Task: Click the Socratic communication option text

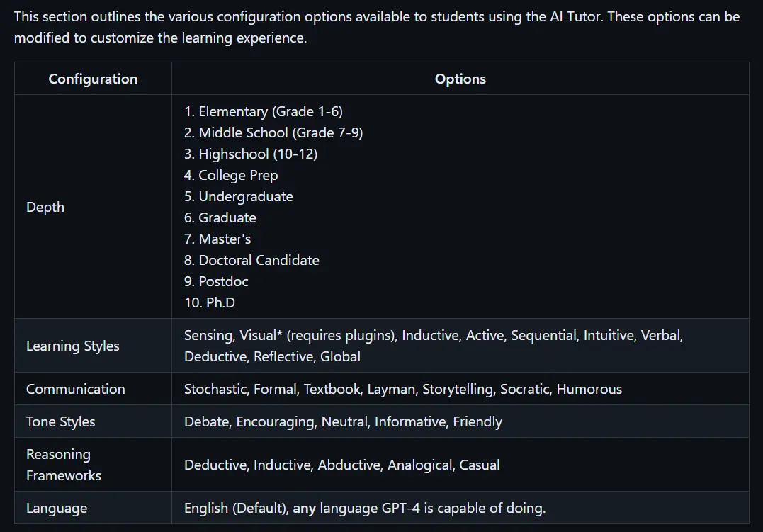Action: click(526, 389)
